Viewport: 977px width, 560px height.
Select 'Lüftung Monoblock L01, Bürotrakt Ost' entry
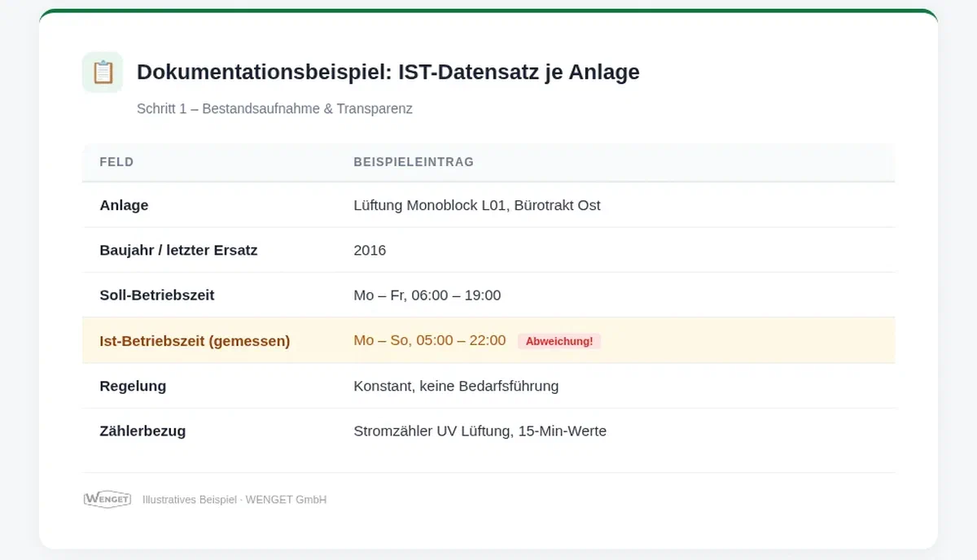[x=477, y=205]
